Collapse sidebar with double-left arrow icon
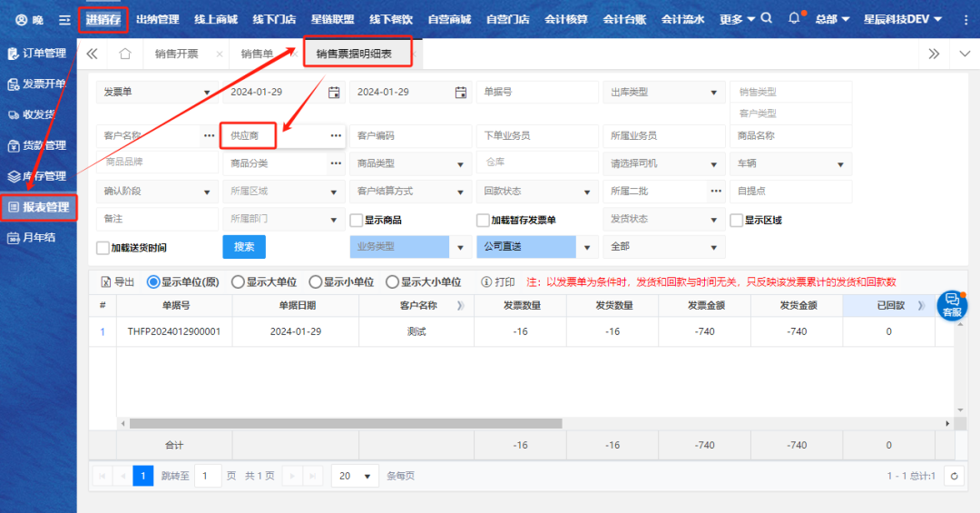This screenshot has height=513, width=980. tap(92, 54)
